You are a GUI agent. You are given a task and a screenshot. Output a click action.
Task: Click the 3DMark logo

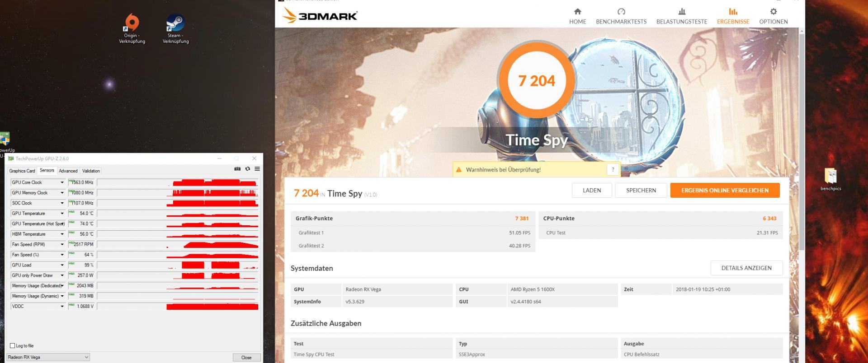pyautogui.click(x=320, y=16)
